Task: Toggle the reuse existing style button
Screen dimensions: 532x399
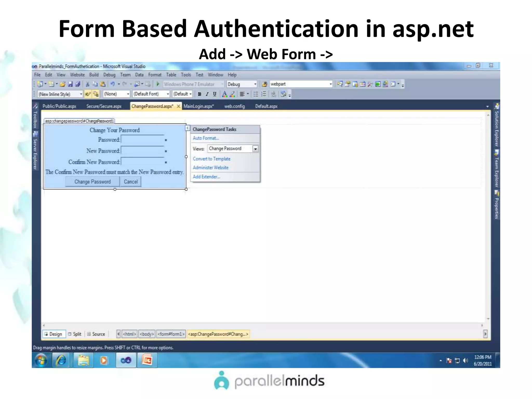Action: click(96, 94)
